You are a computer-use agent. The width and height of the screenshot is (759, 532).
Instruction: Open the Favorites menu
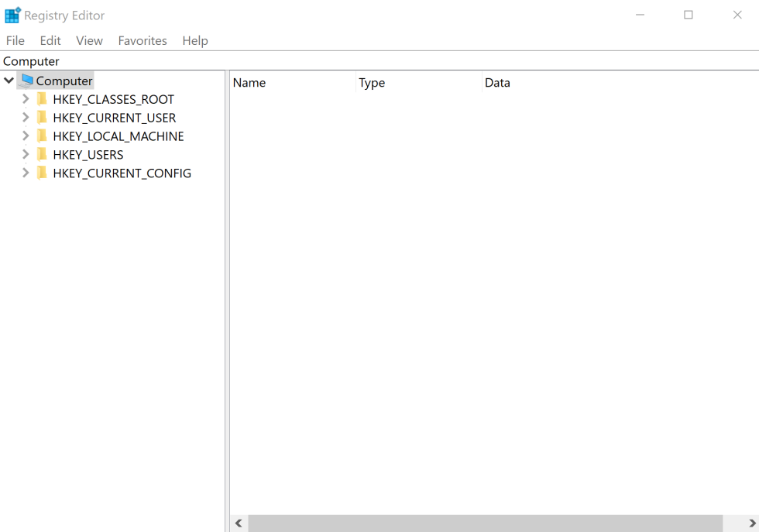(142, 40)
